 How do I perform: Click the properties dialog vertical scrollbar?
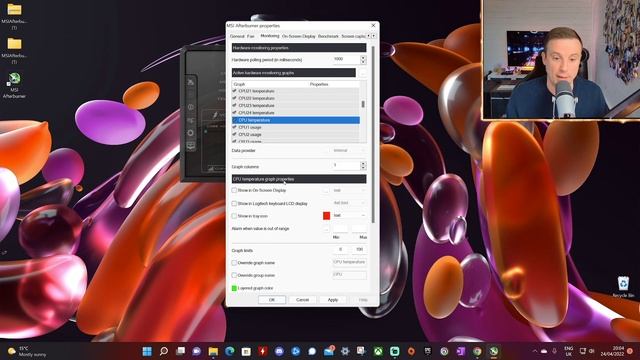click(373, 135)
